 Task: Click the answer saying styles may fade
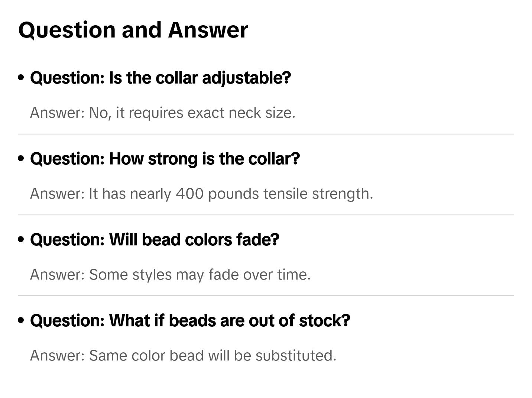170,275
